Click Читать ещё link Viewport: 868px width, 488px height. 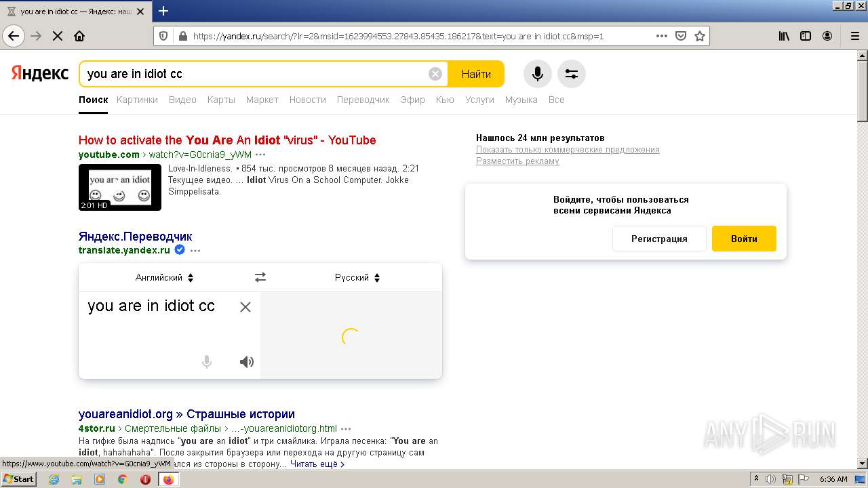(x=317, y=464)
